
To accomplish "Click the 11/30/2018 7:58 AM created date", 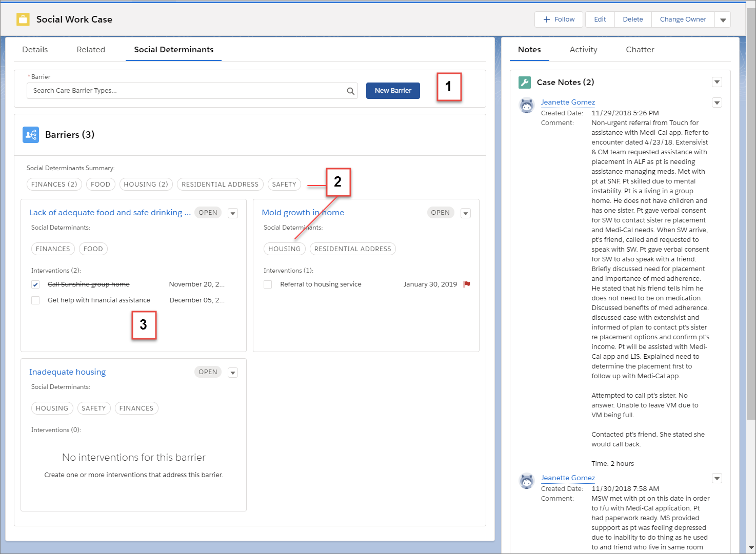I will [x=625, y=489].
